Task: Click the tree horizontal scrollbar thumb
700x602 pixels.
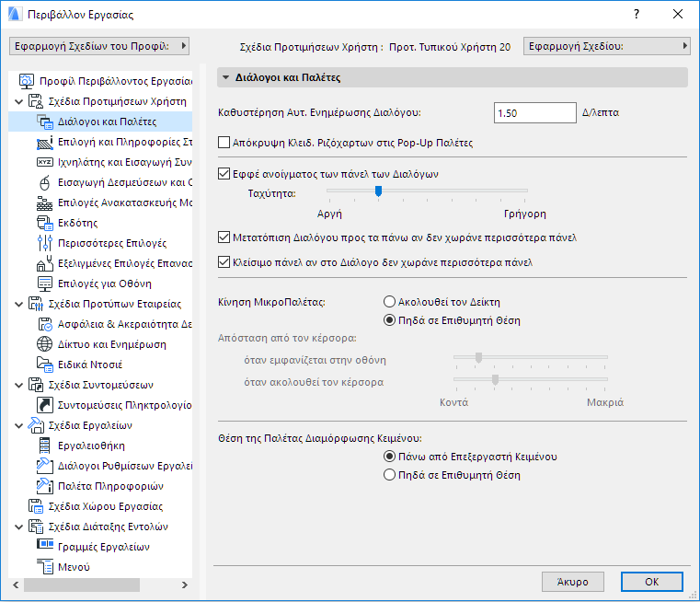Action: (82, 585)
